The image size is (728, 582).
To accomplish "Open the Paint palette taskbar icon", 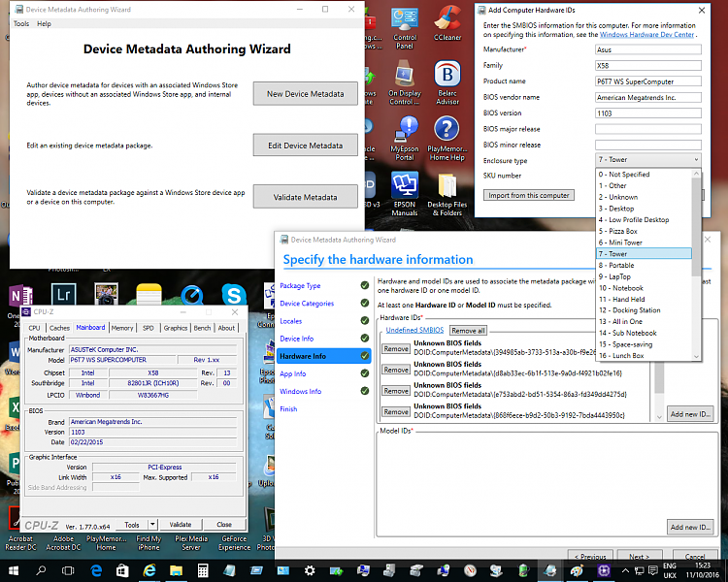I will coord(578,570).
